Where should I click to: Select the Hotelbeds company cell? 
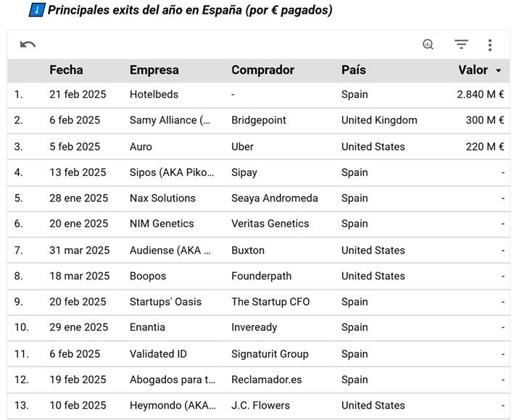(154, 94)
